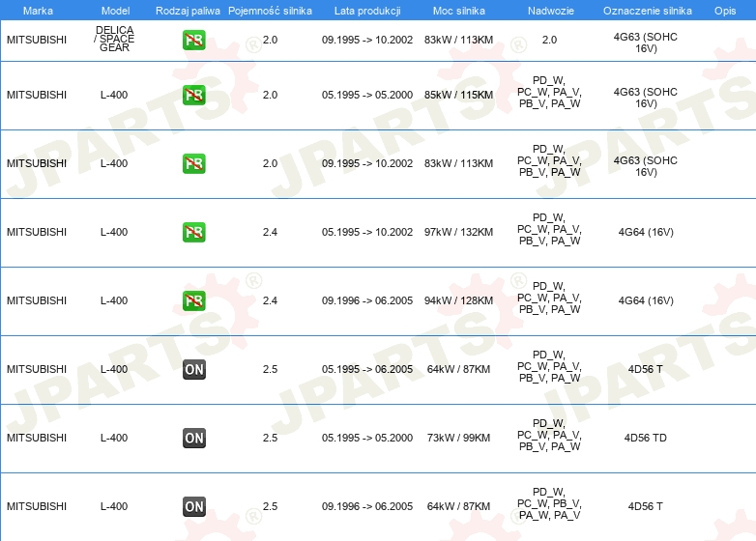Click the 09.1996 -> 06.2005 date in 94kW row
This screenshot has height=541, width=756.
[x=367, y=300]
